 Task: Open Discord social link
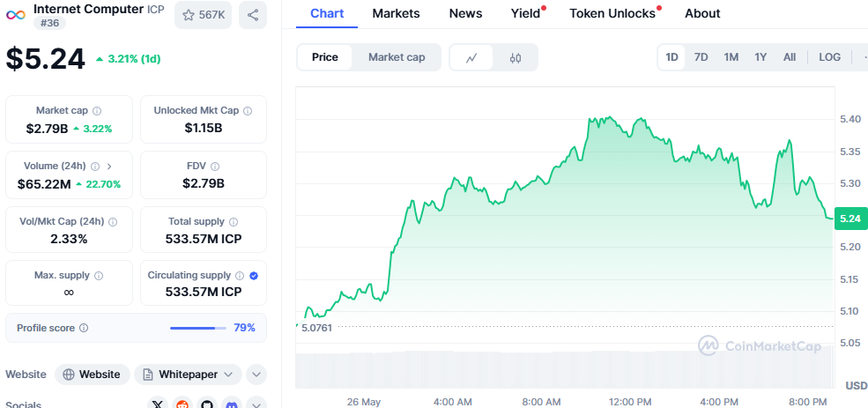tap(232, 404)
